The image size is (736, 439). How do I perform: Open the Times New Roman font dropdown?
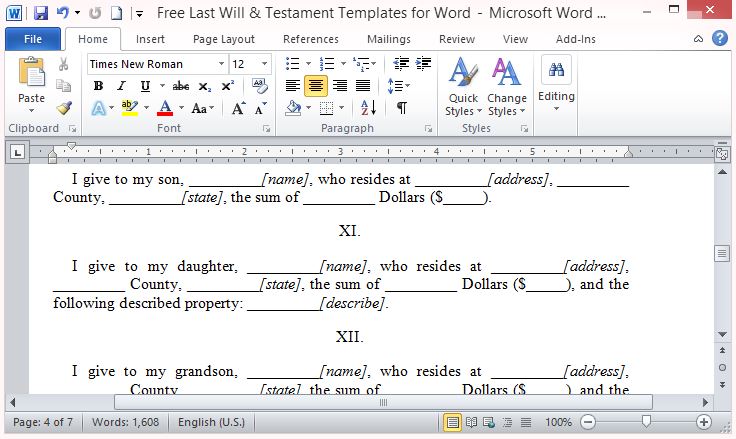tap(155, 64)
